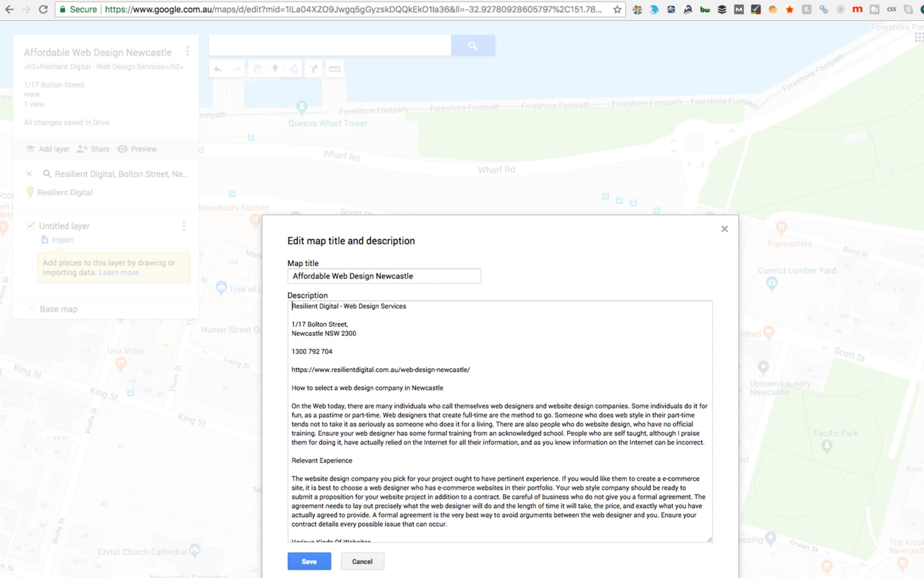
Task: Click the monkey face extension icon
Action: coord(772,9)
